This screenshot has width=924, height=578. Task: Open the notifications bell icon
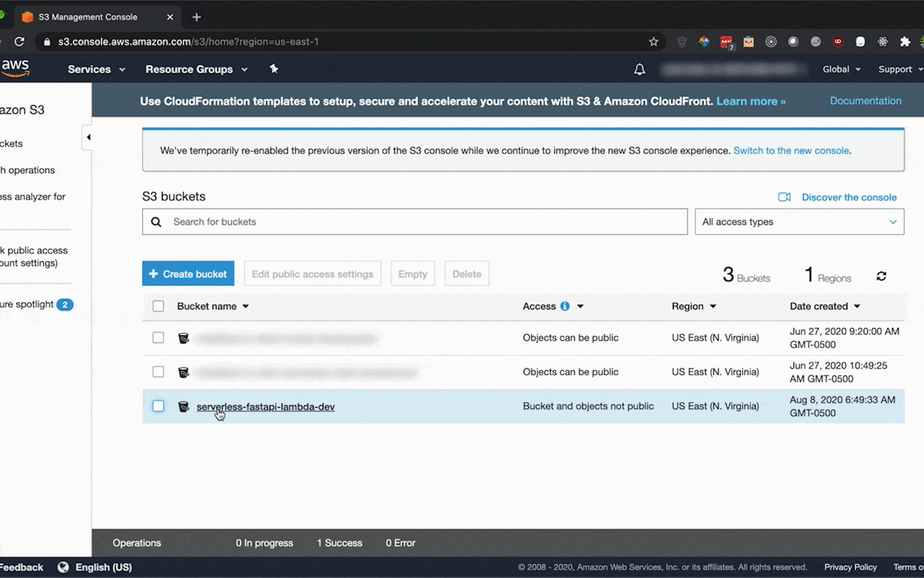click(639, 69)
